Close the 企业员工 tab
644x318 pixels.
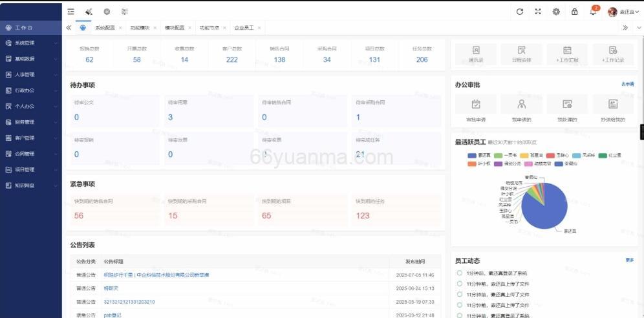(x=259, y=28)
